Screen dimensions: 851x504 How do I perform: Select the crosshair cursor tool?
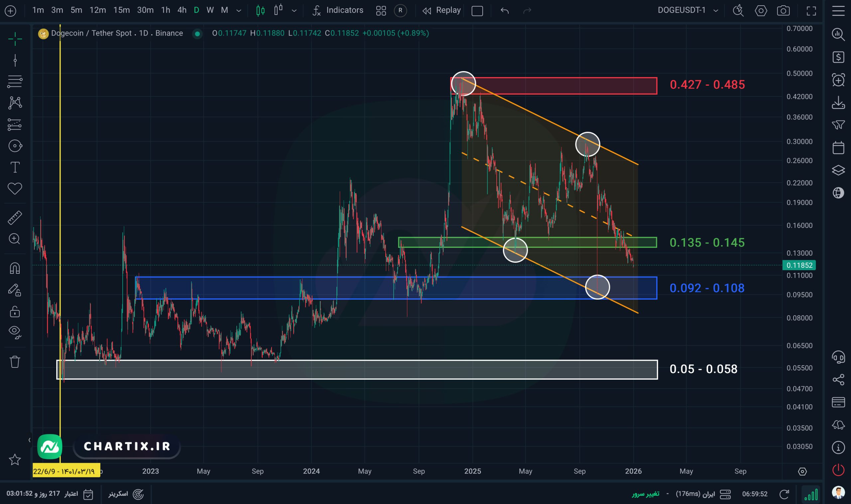15,39
